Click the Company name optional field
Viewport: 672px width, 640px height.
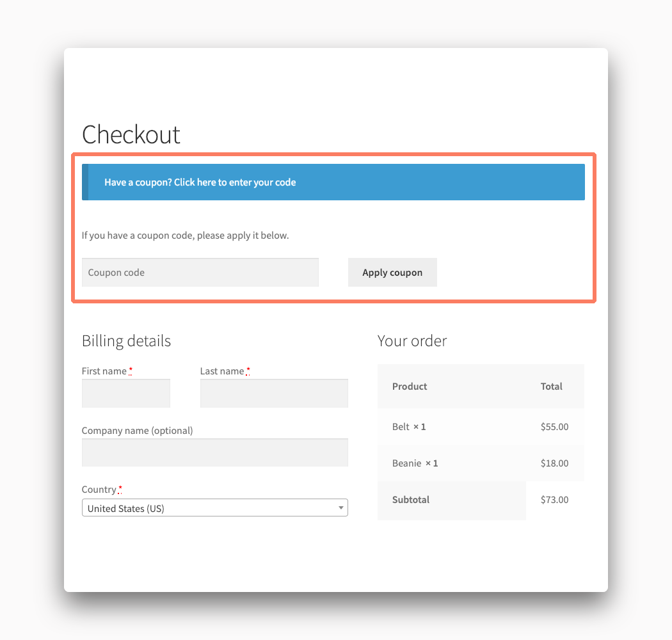point(214,452)
